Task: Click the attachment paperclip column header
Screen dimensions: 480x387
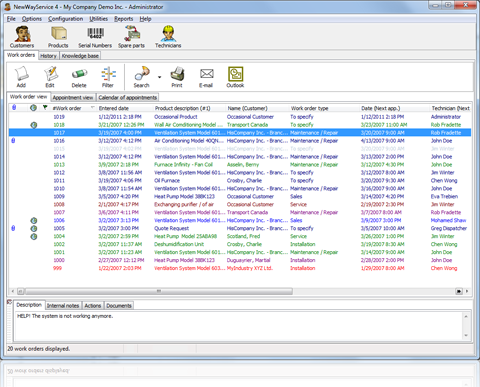Action: click(x=14, y=108)
